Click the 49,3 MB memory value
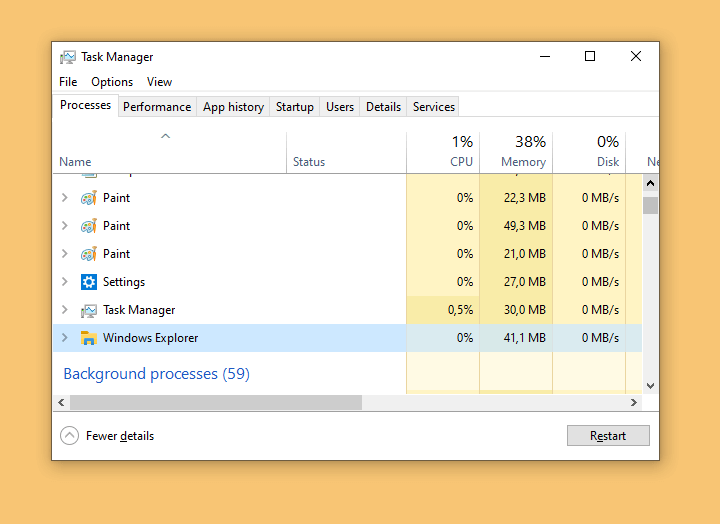Viewport: 720px width, 524px height. [x=525, y=226]
